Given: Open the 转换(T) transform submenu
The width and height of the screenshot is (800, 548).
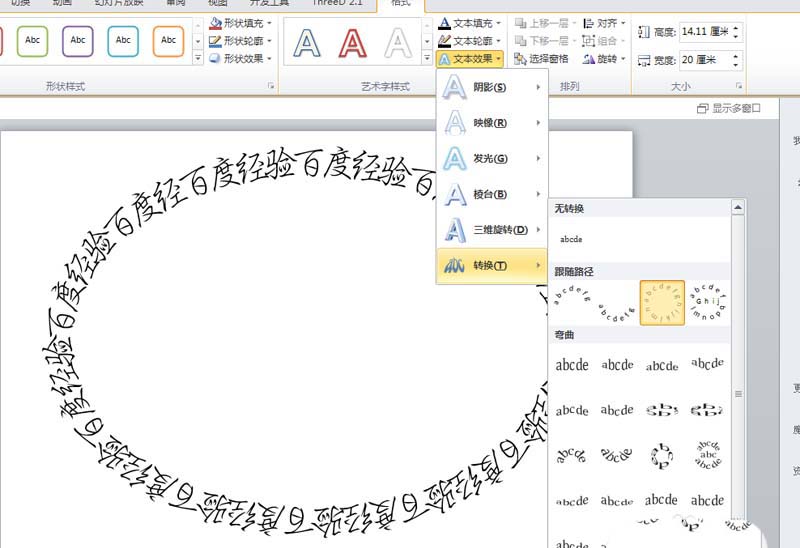Looking at the screenshot, I should pyautogui.click(x=492, y=266).
